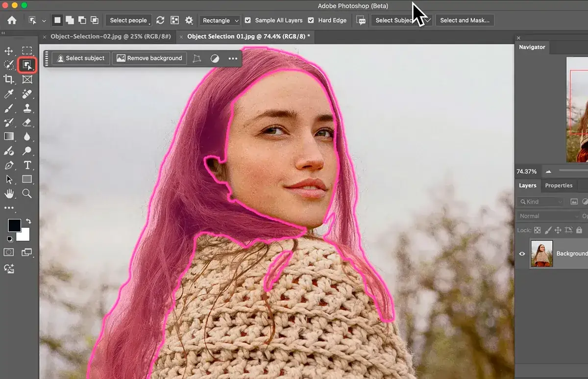Toggle Sample All Layers checkbox
The width and height of the screenshot is (588, 379).
[248, 20]
